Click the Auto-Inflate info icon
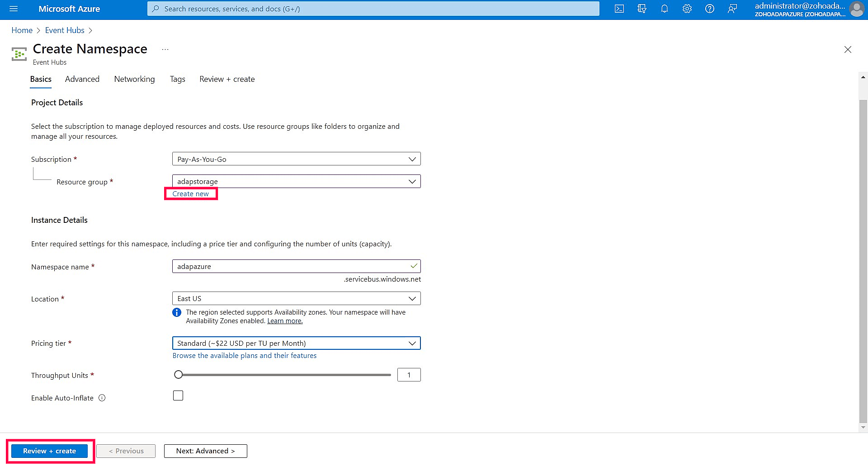Image resolution: width=868 pixels, height=466 pixels. tap(102, 398)
